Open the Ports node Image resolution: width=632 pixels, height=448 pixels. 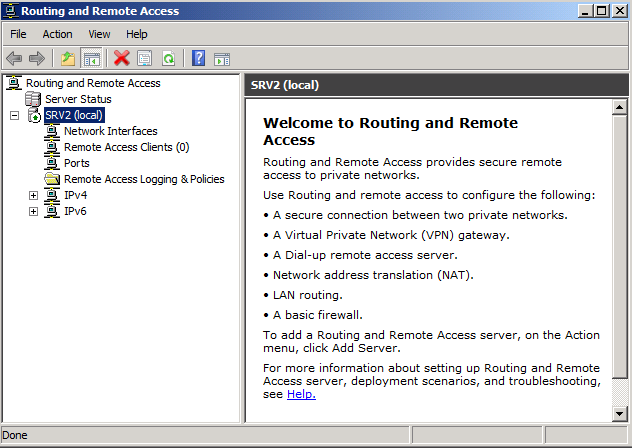pos(76,163)
